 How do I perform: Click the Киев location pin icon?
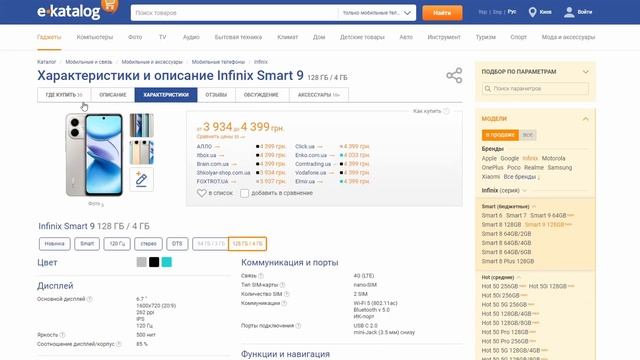click(x=532, y=12)
